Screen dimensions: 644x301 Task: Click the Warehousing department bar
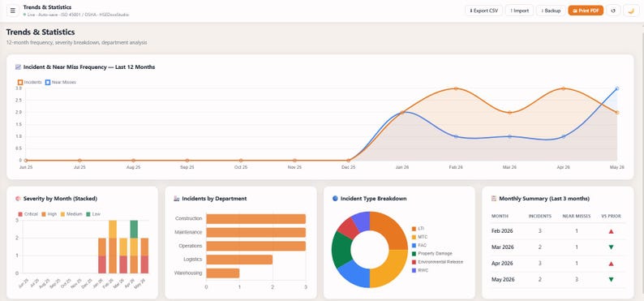(222, 273)
